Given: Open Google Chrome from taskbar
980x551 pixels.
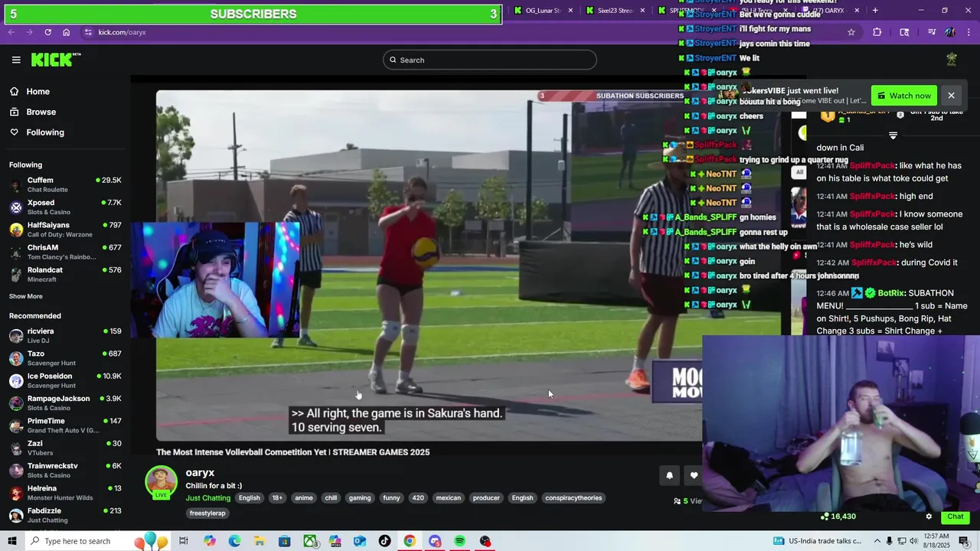Looking at the screenshot, I should coord(410,541).
